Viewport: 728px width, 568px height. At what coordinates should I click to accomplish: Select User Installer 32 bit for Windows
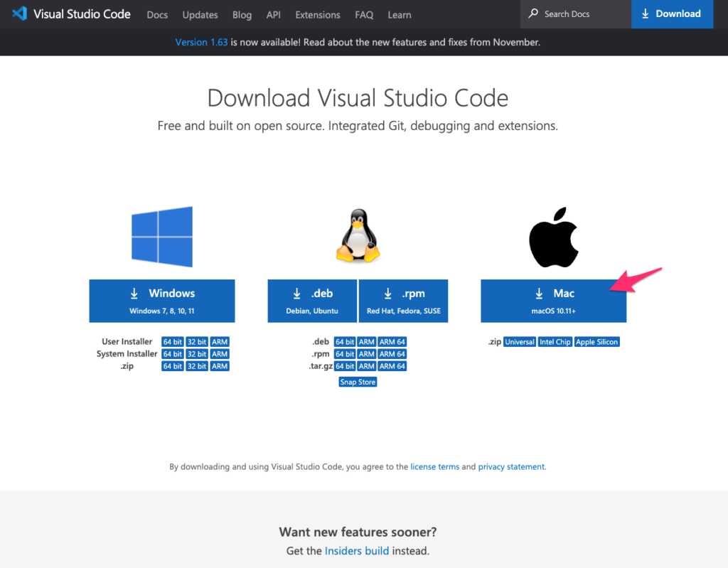click(197, 342)
